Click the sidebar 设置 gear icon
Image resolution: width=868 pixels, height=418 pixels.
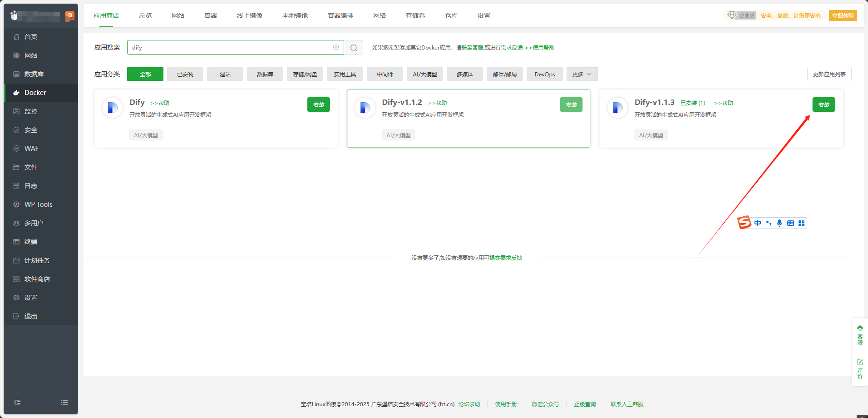point(16,298)
